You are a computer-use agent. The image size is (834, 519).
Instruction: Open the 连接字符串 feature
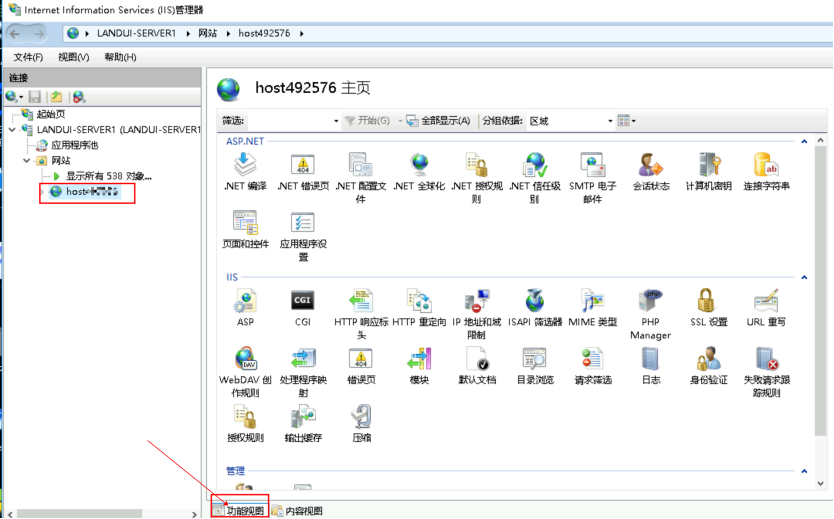click(x=766, y=171)
